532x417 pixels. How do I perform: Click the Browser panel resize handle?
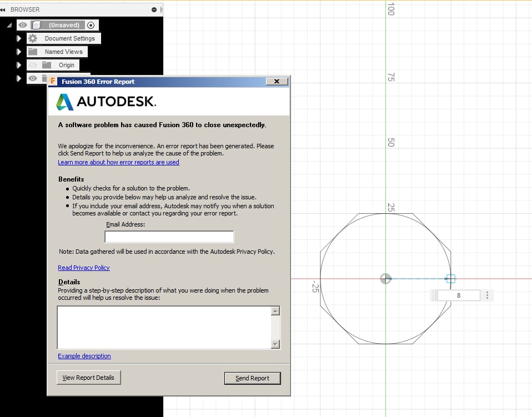pos(161,9)
